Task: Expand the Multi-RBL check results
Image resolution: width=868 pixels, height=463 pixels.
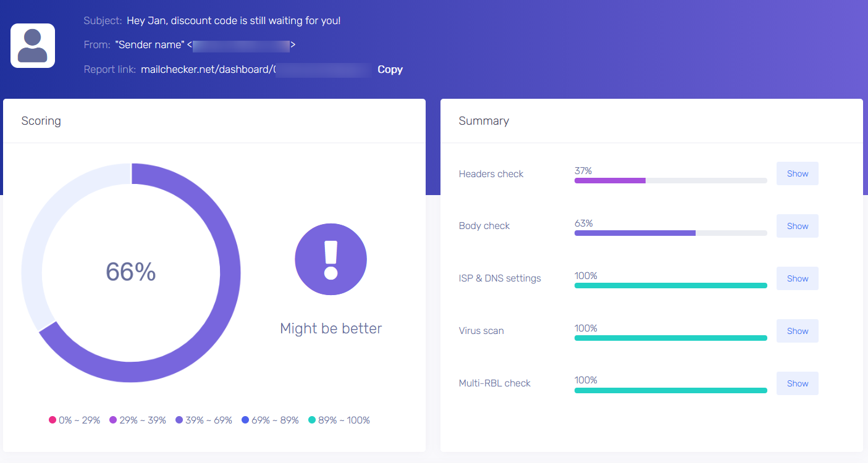Action: pos(797,383)
